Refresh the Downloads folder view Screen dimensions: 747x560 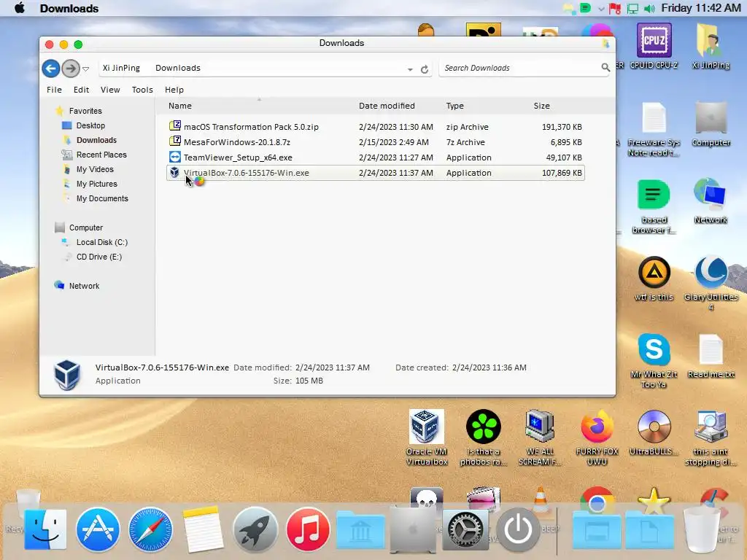coord(424,69)
